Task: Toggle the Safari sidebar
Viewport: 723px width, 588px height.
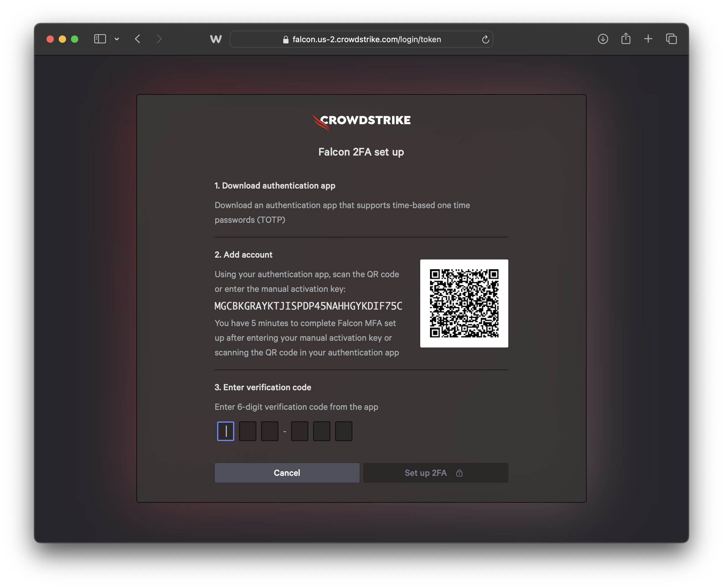Action: [x=99, y=39]
